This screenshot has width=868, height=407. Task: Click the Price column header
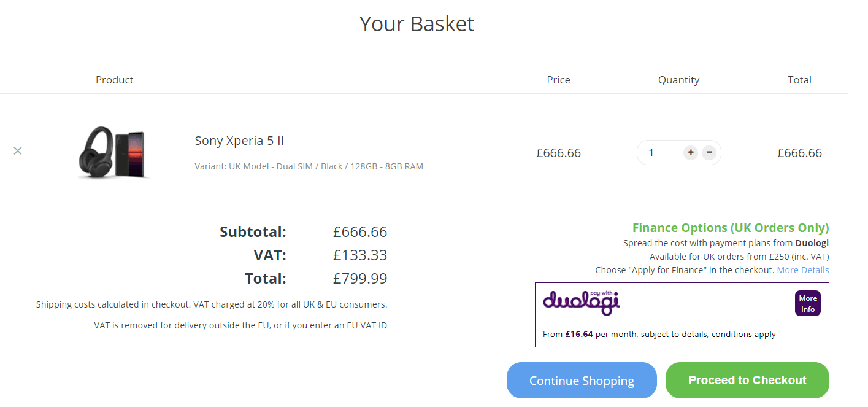(559, 80)
